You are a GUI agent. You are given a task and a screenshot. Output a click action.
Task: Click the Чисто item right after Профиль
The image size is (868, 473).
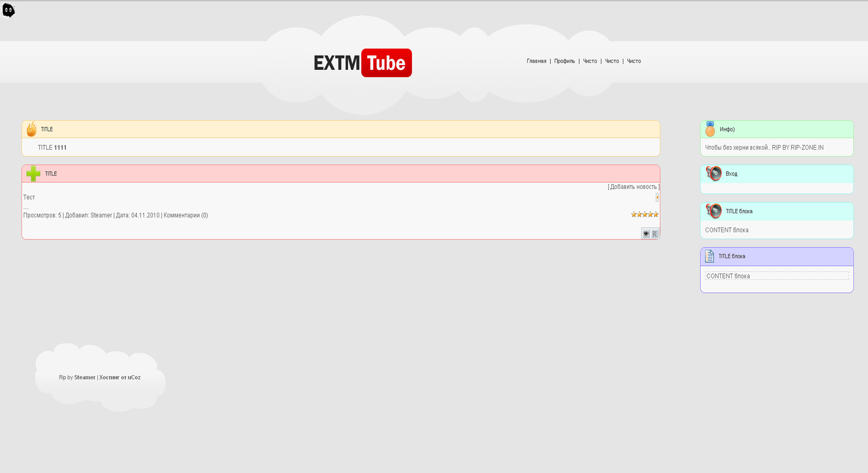tap(590, 61)
